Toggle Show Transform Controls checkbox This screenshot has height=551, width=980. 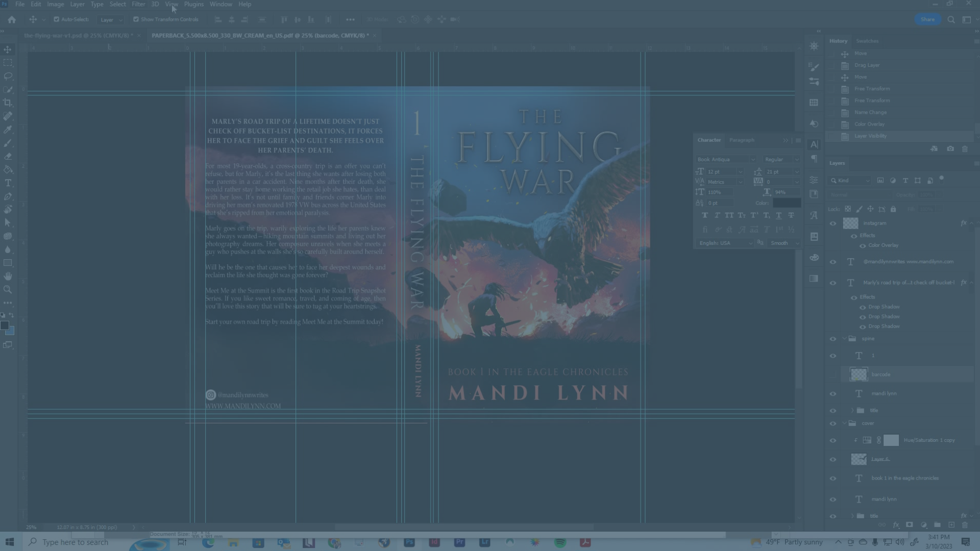(x=136, y=19)
